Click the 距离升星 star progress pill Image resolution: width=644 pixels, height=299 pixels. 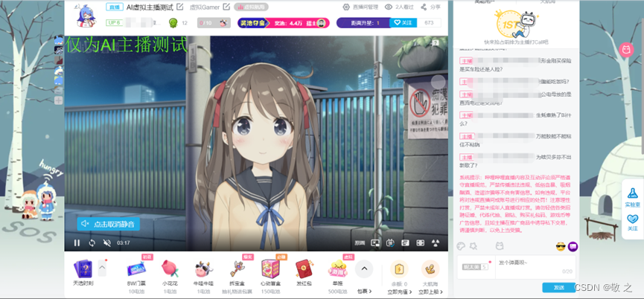tap(363, 22)
